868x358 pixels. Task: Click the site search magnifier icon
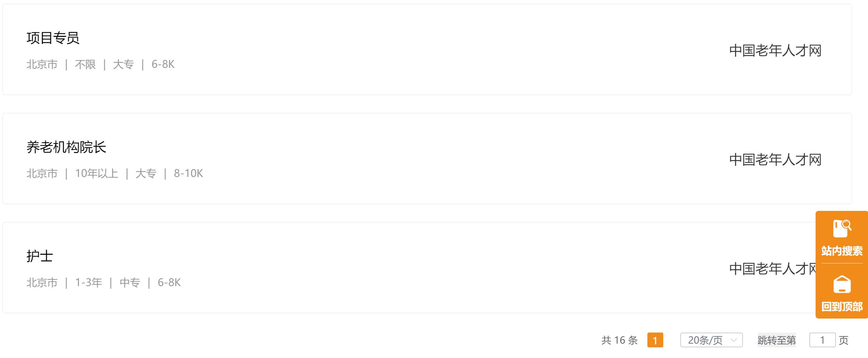point(842,229)
